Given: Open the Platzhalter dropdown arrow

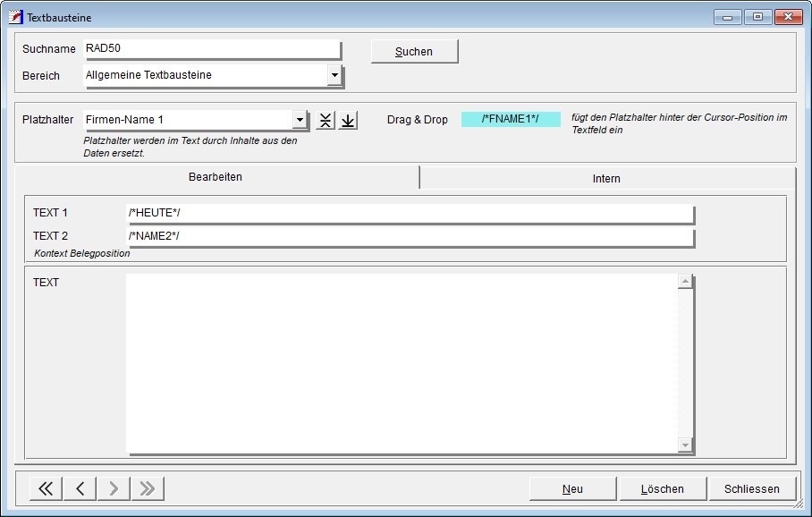Looking at the screenshot, I should point(300,120).
